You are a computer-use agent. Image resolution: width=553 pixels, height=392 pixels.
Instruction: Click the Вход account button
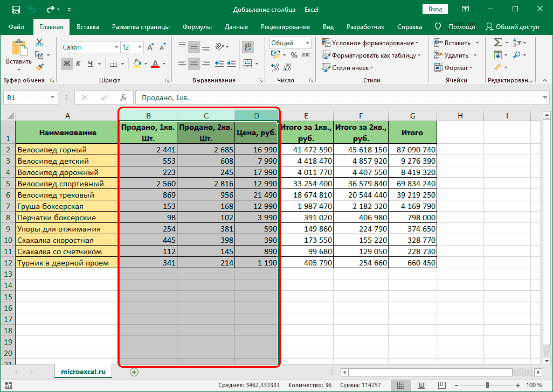point(435,9)
